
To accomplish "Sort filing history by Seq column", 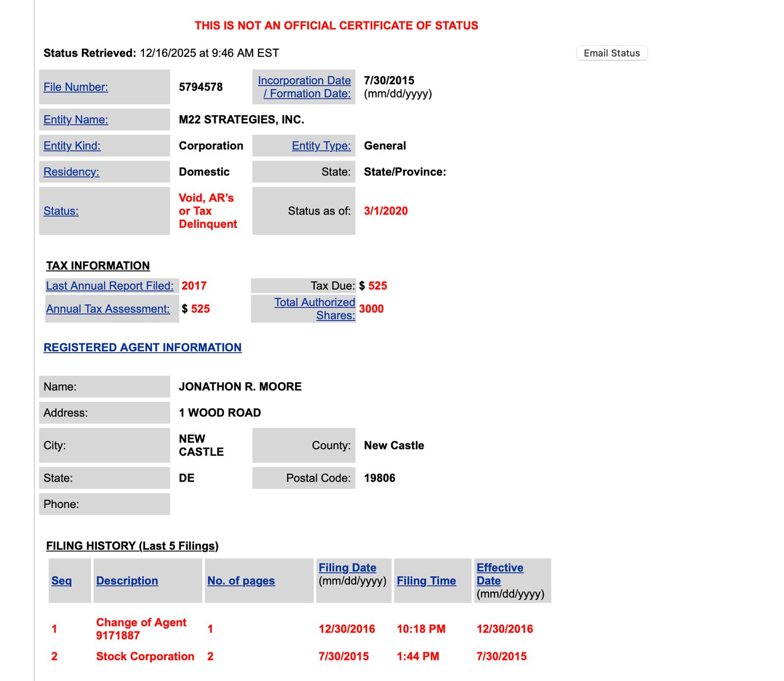I will (62, 581).
